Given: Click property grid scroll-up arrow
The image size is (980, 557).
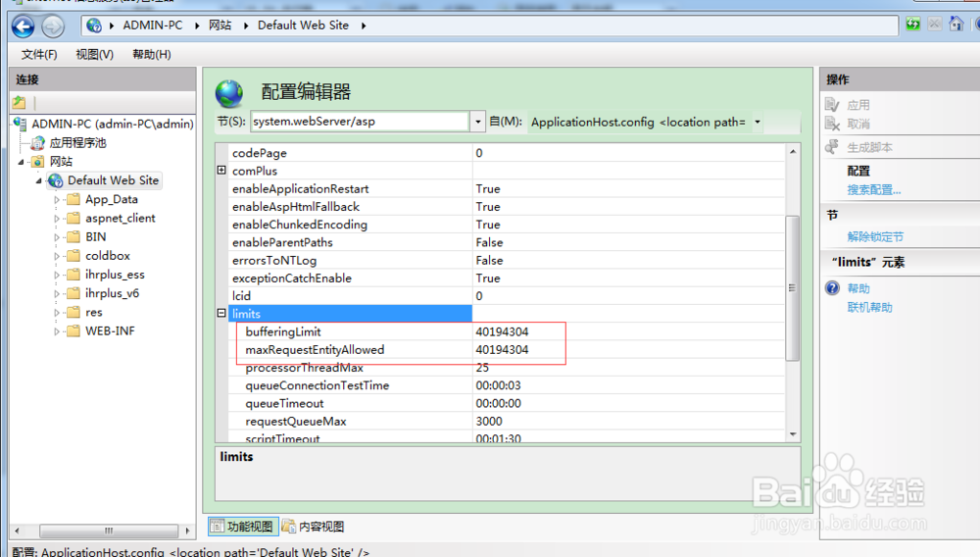Looking at the screenshot, I should 793,152.
